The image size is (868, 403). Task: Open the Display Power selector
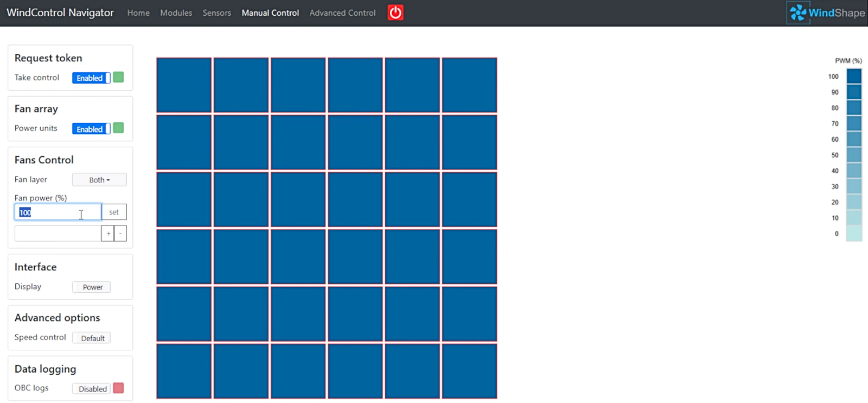tap(92, 287)
